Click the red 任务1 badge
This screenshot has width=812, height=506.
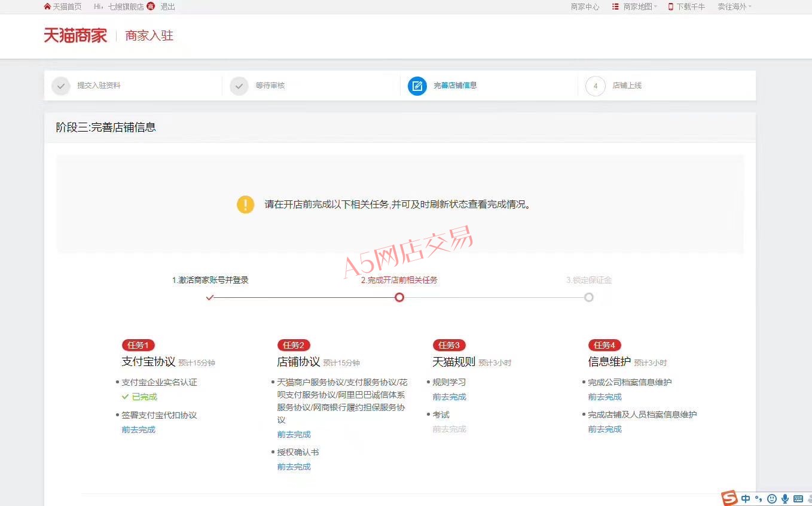click(138, 345)
